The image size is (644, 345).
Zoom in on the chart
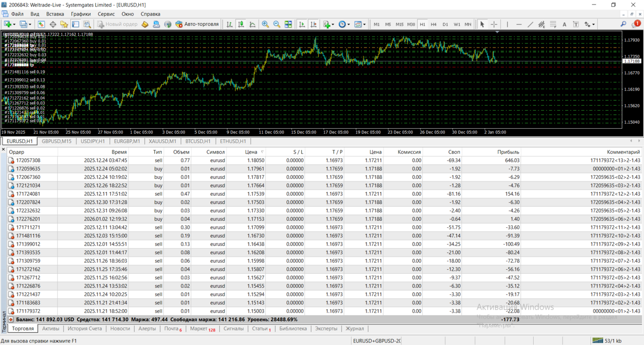coord(265,24)
